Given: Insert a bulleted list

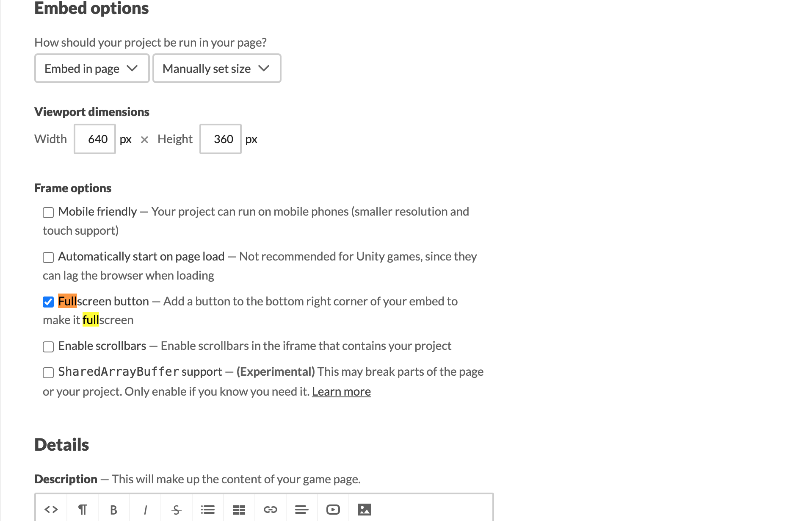Looking at the screenshot, I should (x=208, y=510).
